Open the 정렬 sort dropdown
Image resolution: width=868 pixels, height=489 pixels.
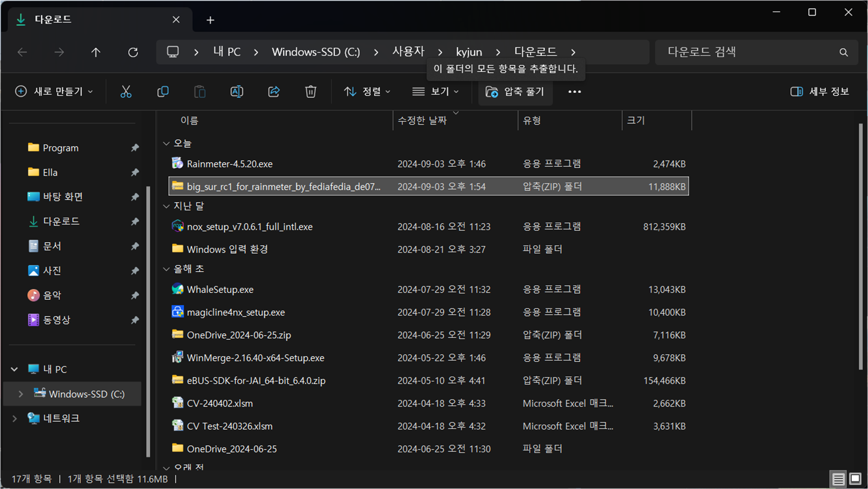(367, 92)
